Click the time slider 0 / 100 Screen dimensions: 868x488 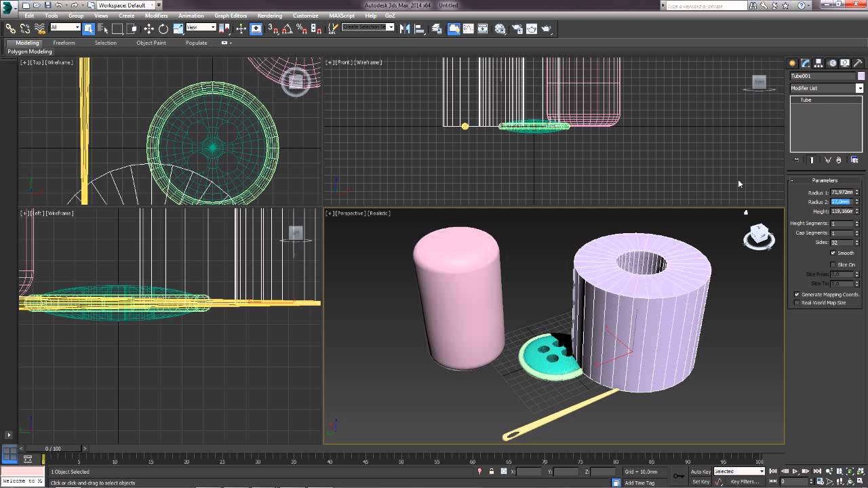(x=52, y=449)
